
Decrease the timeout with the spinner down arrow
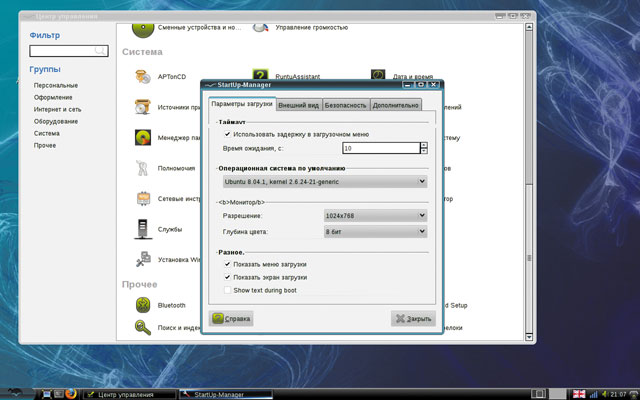[424, 151]
